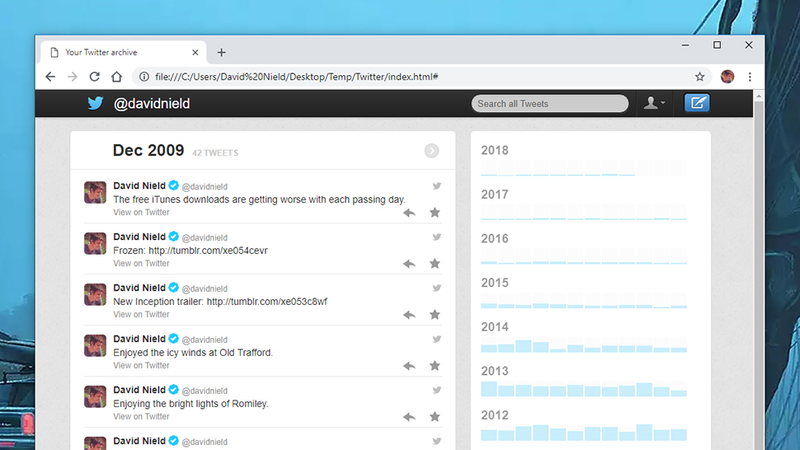Open the tumblr.com/xe053c8wf link
Image resolution: width=800 pixels, height=450 pixels.
pos(267,302)
